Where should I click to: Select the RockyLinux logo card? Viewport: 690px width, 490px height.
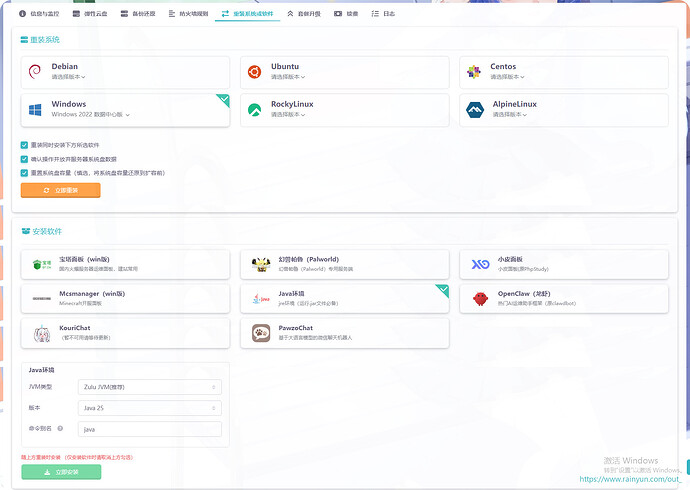tap(345, 110)
